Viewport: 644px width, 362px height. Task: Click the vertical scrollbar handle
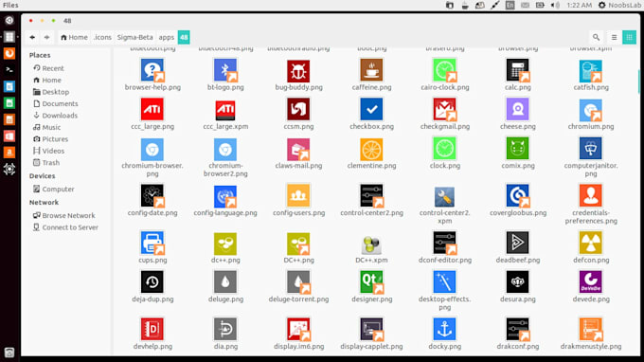639,81
